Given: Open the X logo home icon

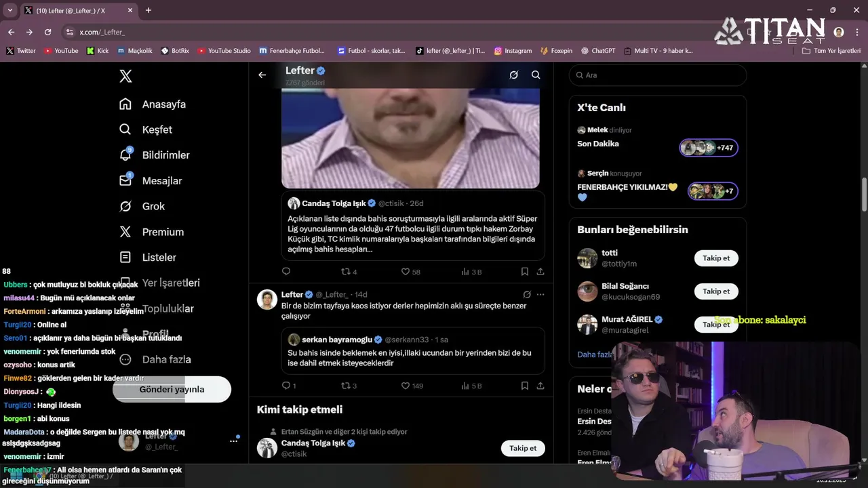Looking at the screenshot, I should [125, 76].
